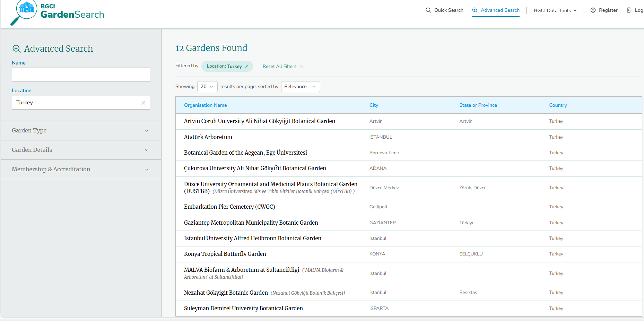Expand the Garden Type filter section
Screen dimensions: 644x321
click(x=81, y=130)
